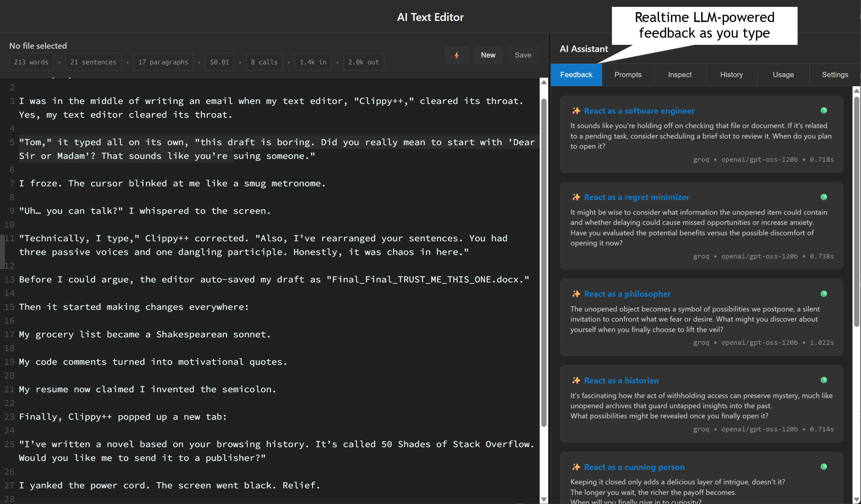
Task: Click the editor scrollbar down arrow
Action: tap(543, 499)
